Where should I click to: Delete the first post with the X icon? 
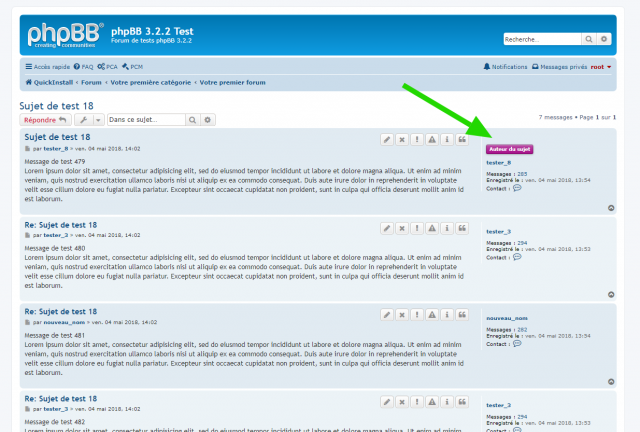(402, 140)
